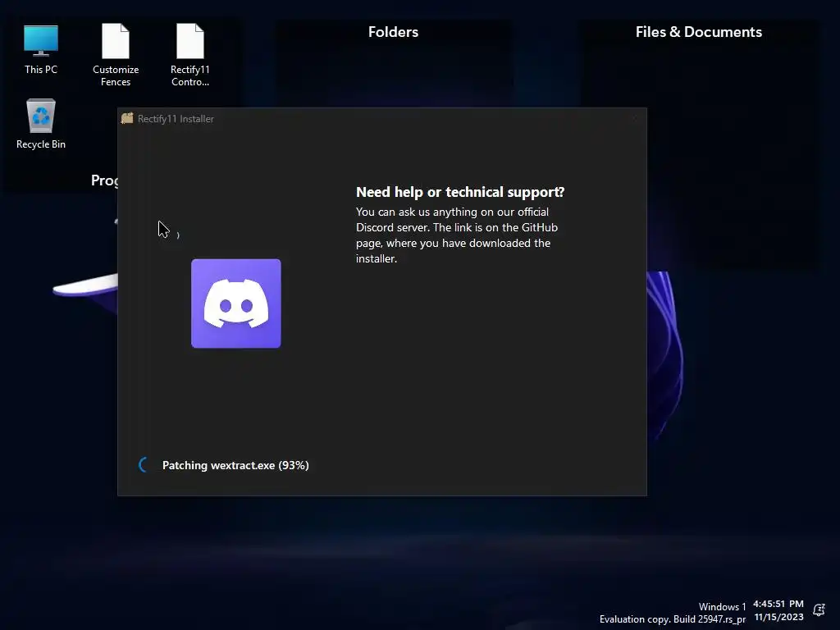Click the Rectify11 Installer window title text
Image resolution: width=840 pixels, height=630 pixels.
176,119
